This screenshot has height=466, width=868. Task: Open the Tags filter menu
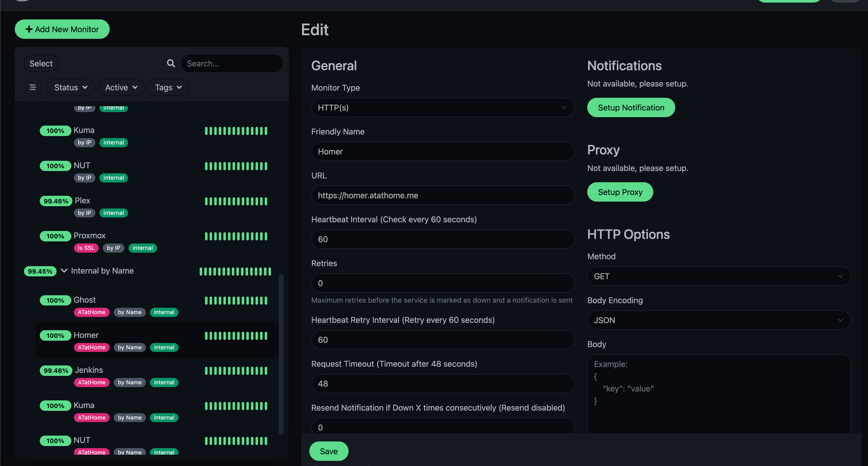pos(168,87)
